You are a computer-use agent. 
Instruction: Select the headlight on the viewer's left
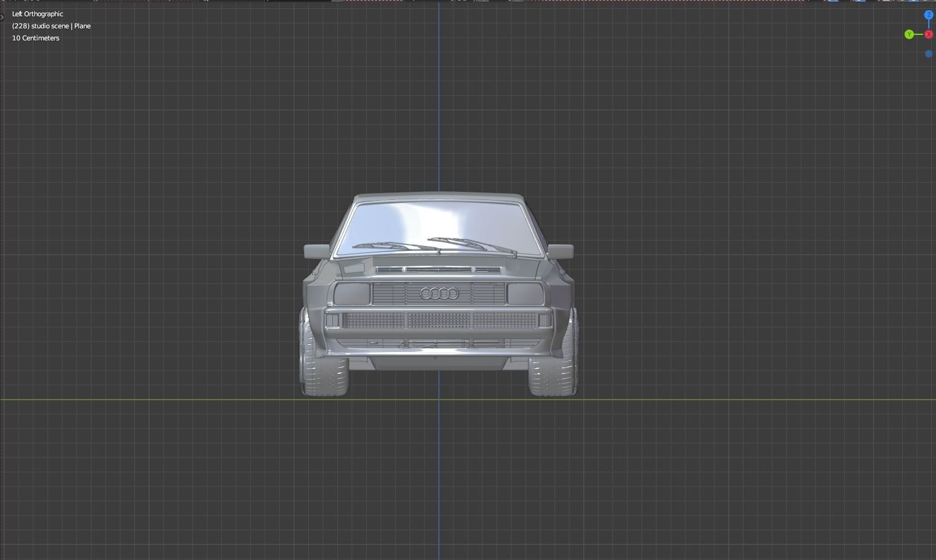tap(352, 294)
